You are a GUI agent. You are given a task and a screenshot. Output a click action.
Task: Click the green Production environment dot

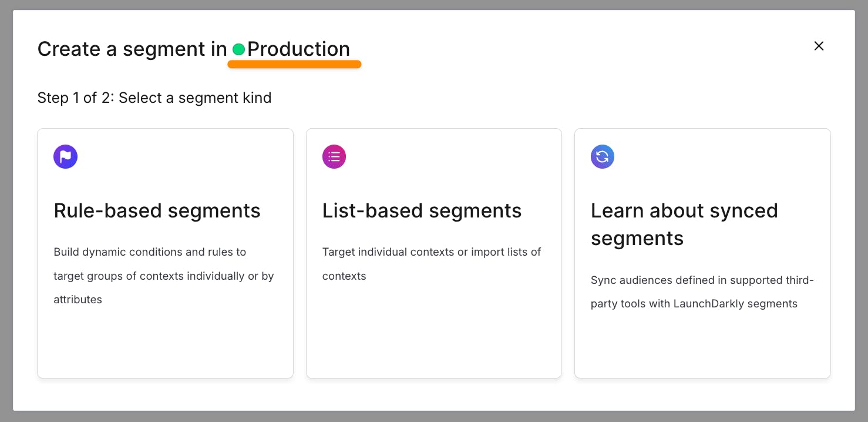238,50
